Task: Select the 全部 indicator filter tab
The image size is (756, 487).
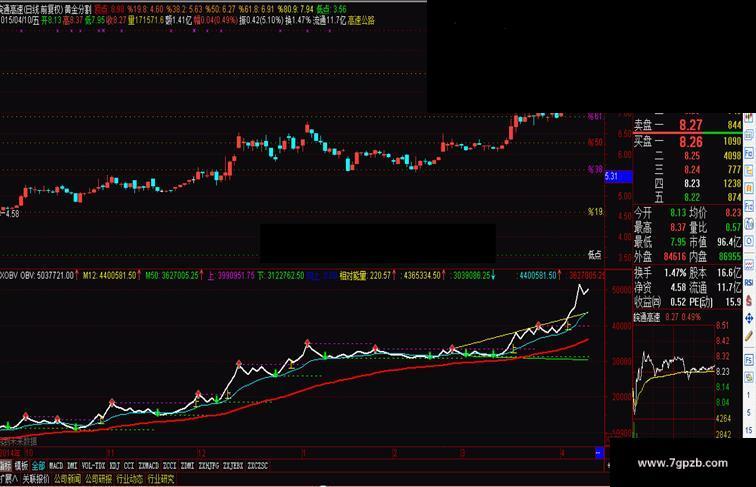Action: [39, 466]
